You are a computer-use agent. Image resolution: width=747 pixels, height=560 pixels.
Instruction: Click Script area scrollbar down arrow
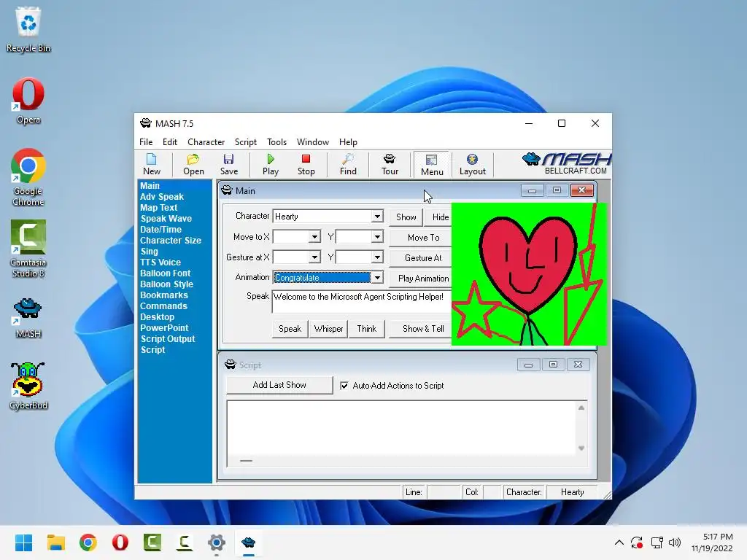click(x=581, y=448)
